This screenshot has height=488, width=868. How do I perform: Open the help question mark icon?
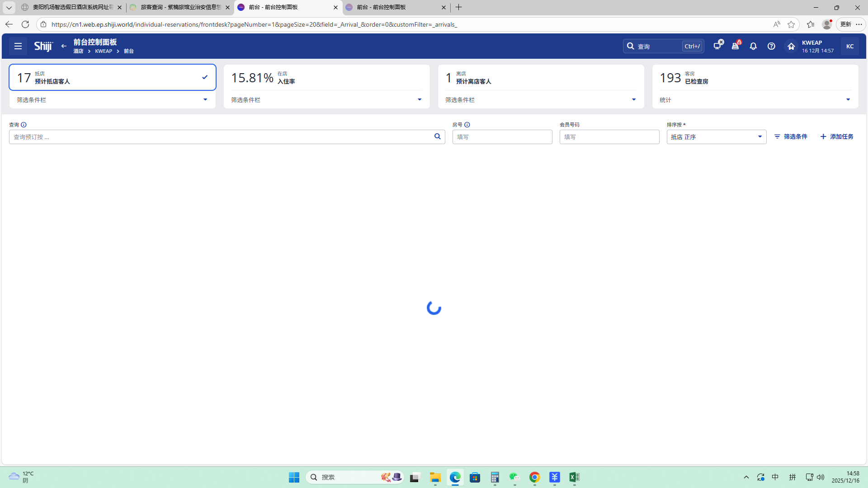click(771, 46)
